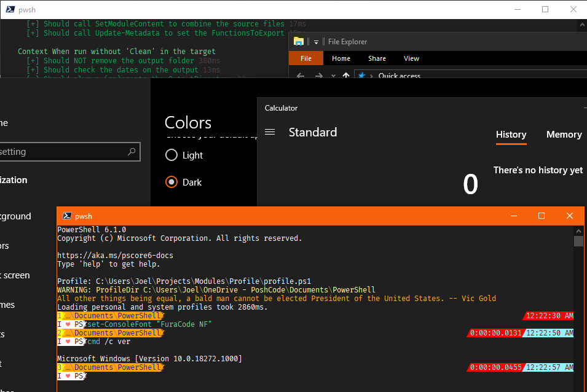
Task: Click the 12:22:57 AM timestamp
Action: pyautogui.click(x=549, y=367)
